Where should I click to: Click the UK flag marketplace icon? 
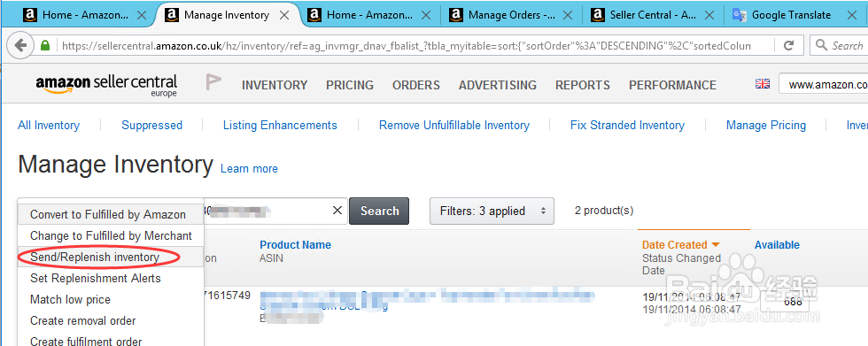[763, 83]
